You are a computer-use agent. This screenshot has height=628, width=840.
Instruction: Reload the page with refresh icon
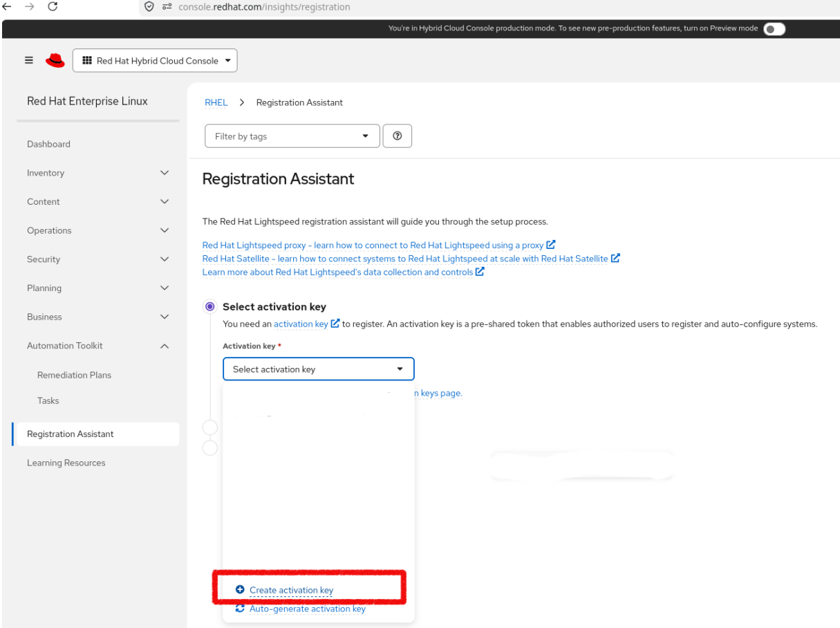[x=53, y=7]
